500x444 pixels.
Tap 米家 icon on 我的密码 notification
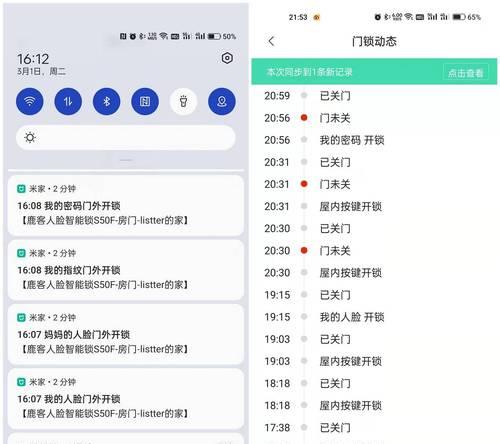21,189
